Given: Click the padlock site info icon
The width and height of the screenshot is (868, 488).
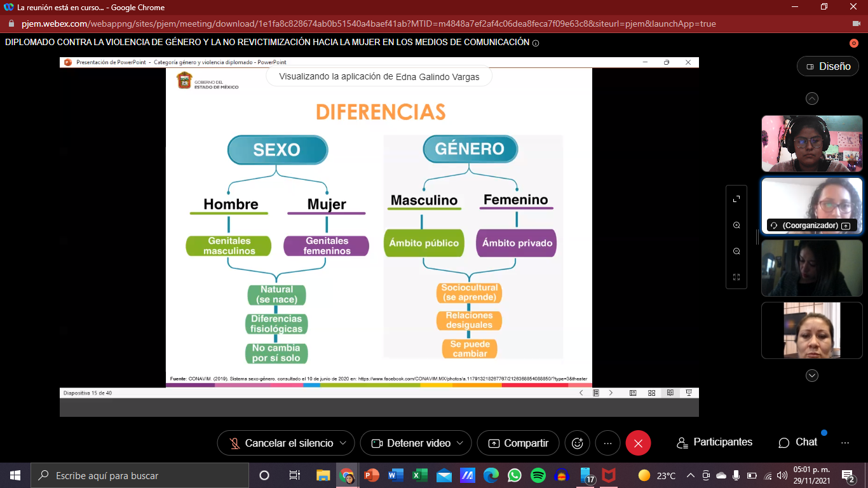Looking at the screenshot, I should [x=11, y=24].
